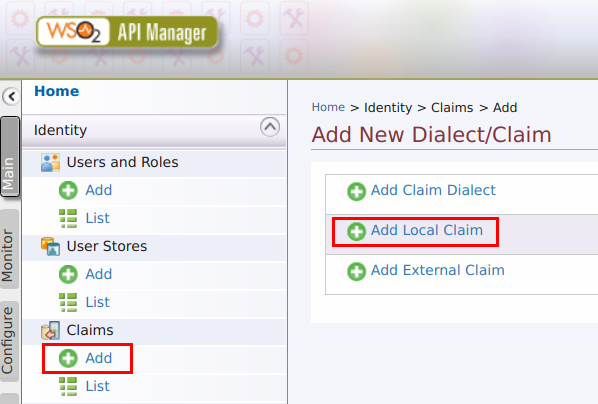Click Identity in the breadcrumb

(388, 108)
